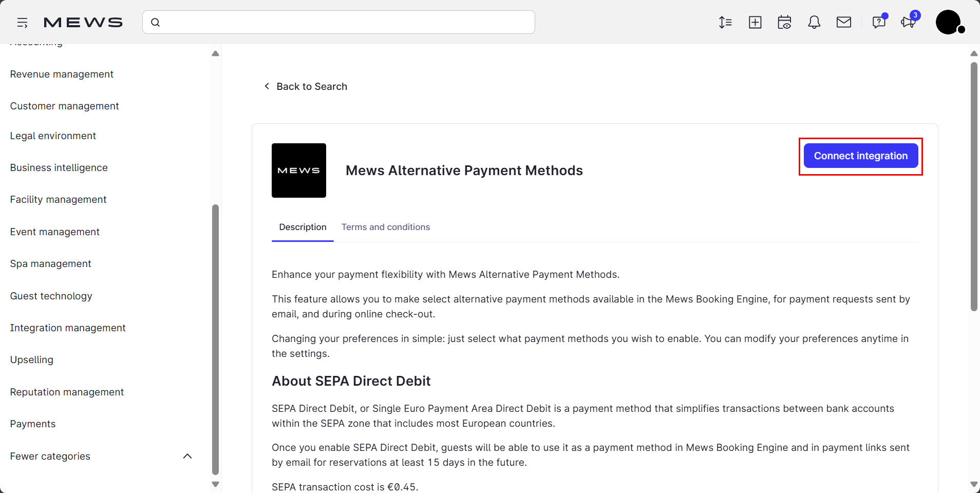Open the mail envelope icon

(844, 22)
